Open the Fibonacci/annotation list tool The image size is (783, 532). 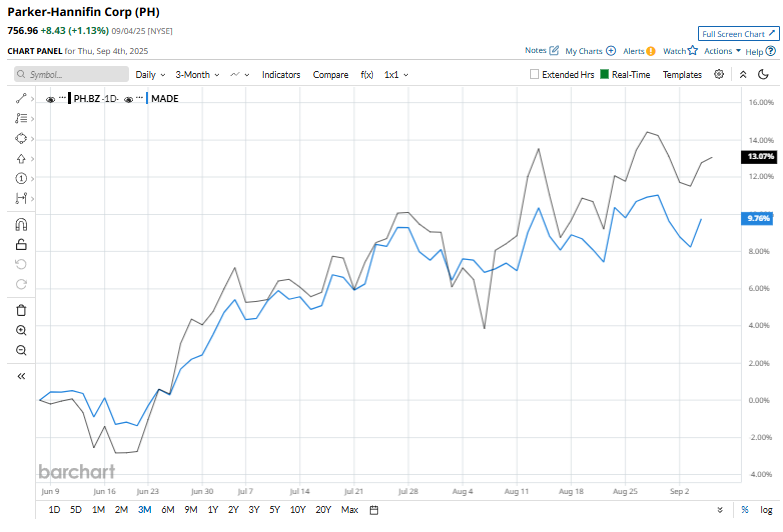coord(20,118)
